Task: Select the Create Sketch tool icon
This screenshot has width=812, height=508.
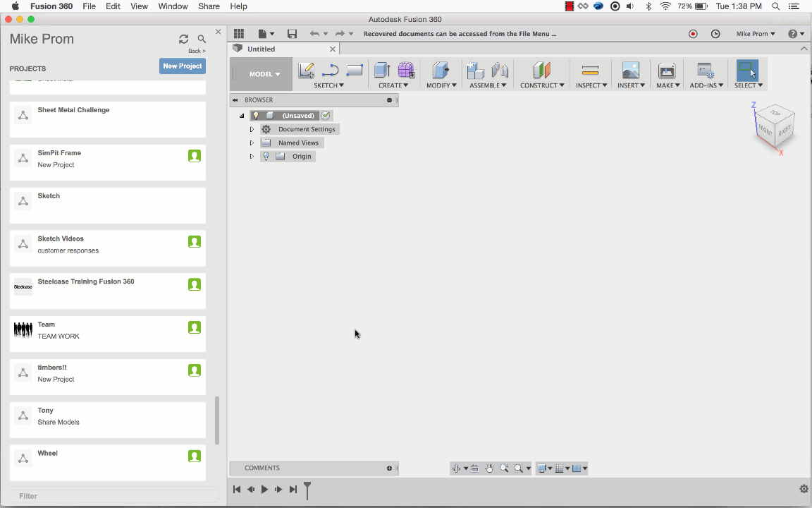Action: (x=306, y=70)
